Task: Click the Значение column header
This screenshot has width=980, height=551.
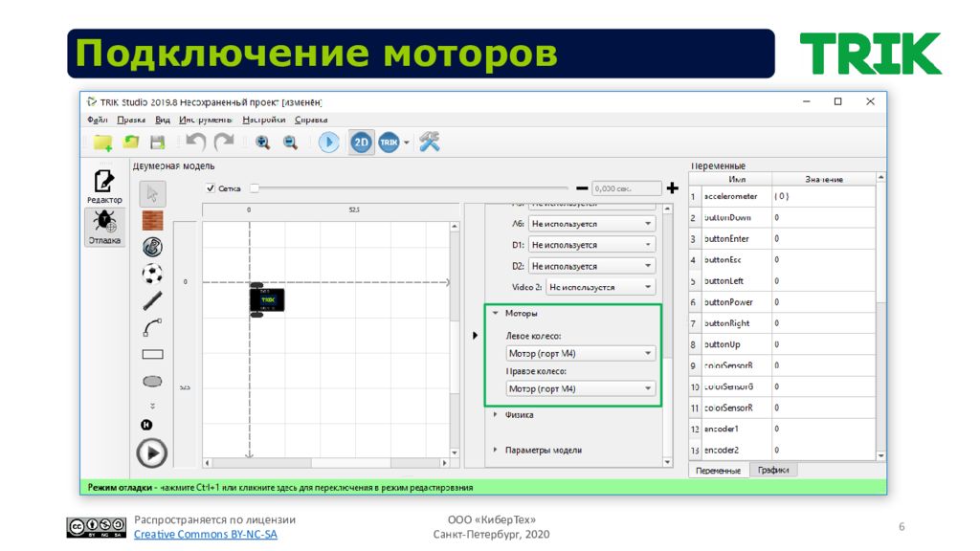Action: 824,179
